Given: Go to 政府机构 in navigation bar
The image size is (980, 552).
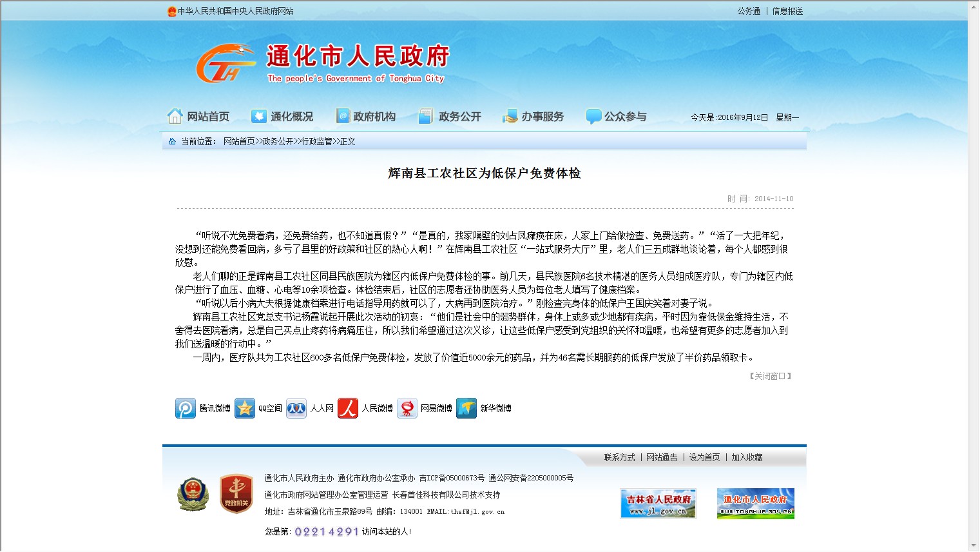Looking at the screenshot, I should coord(366,117).
